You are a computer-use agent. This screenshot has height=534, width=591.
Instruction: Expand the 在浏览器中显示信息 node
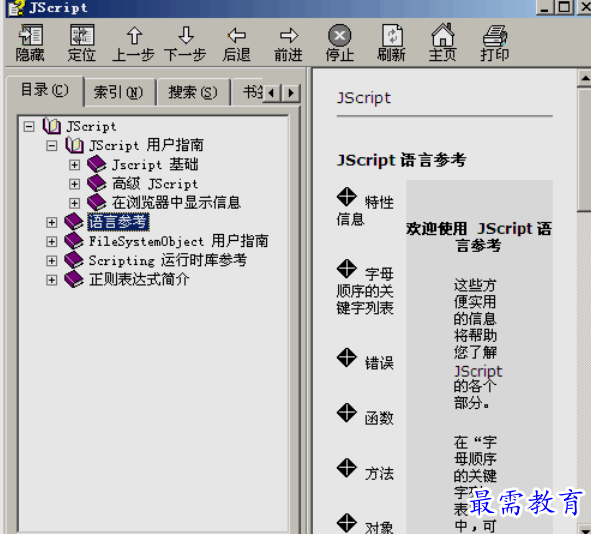[74, 203]
